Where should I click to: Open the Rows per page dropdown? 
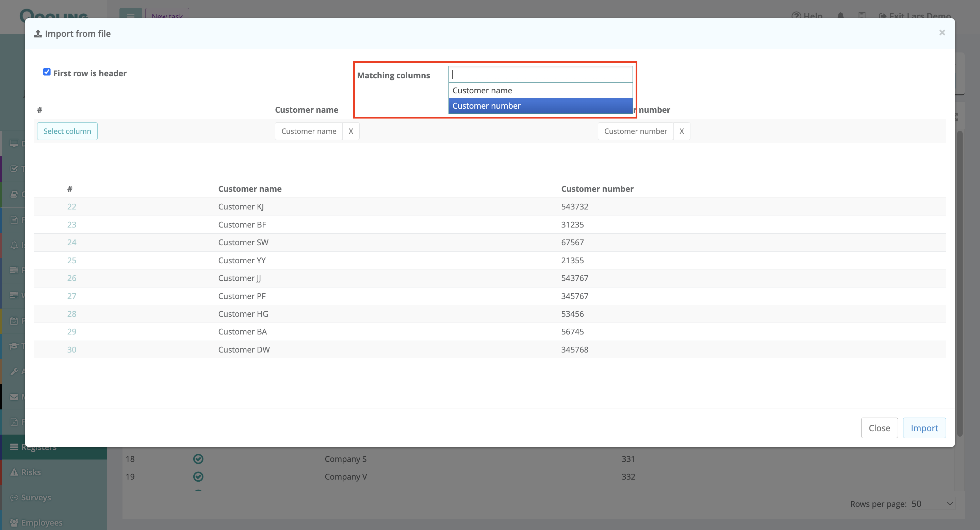point(932,504)
